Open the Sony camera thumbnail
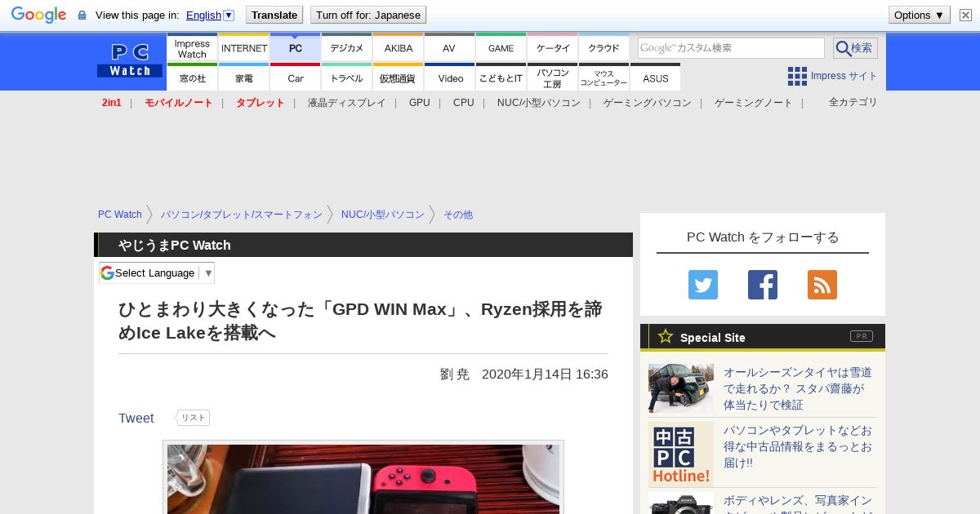 coord(681,503)
